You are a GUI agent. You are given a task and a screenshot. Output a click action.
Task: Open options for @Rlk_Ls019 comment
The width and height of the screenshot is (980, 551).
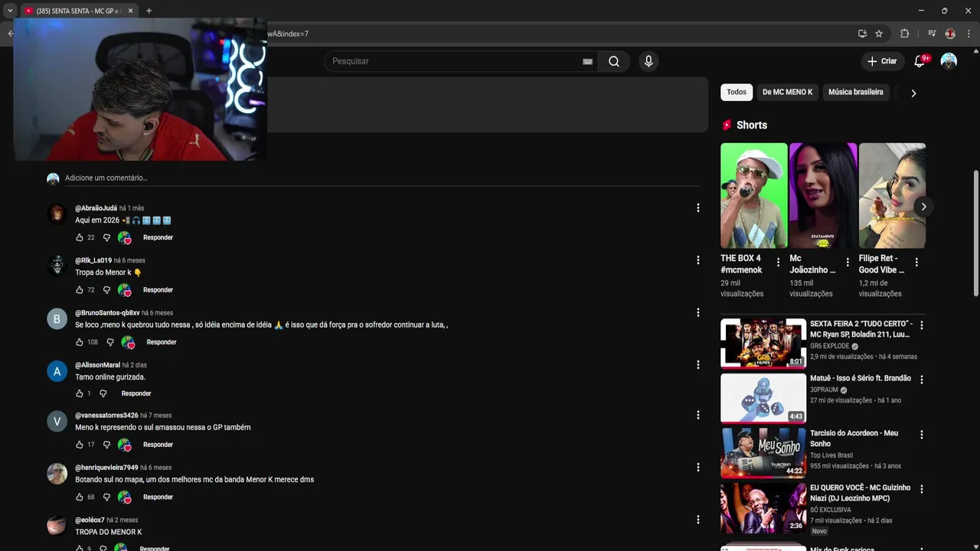tap(697, 260)
